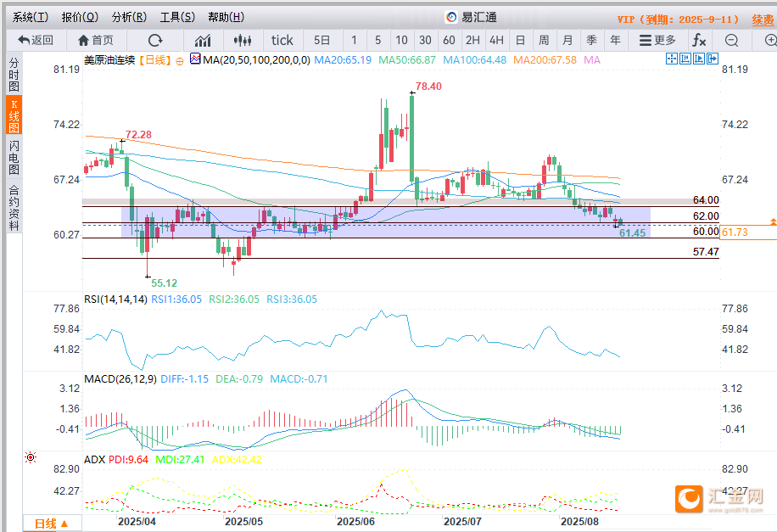
Task: Click the refresh icon in toolbar
Action: point(155,40)
